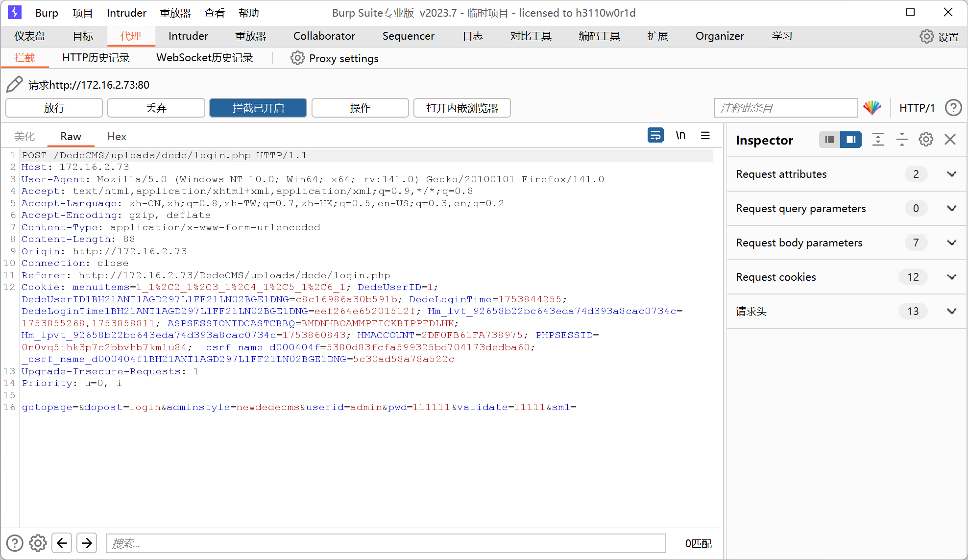Click the 注释此条目 comment field
Screen dimensions: 968x560
tap(786, 108)
